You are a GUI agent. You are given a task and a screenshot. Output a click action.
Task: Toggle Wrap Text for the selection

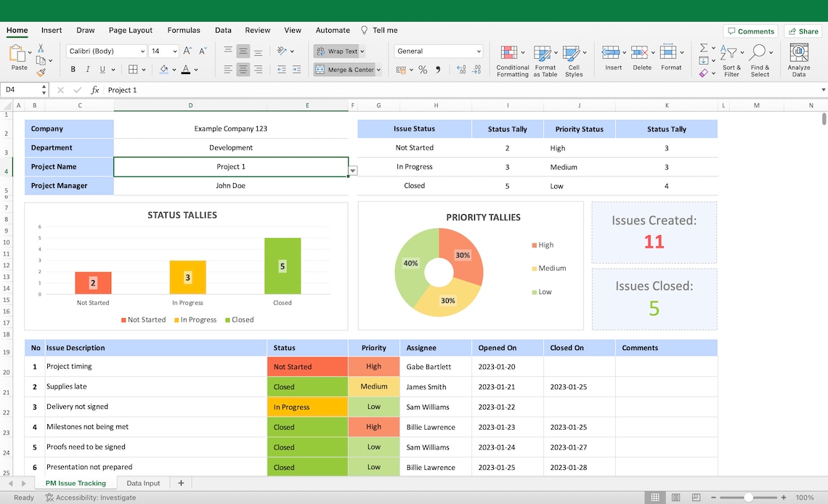coord(335,51)
